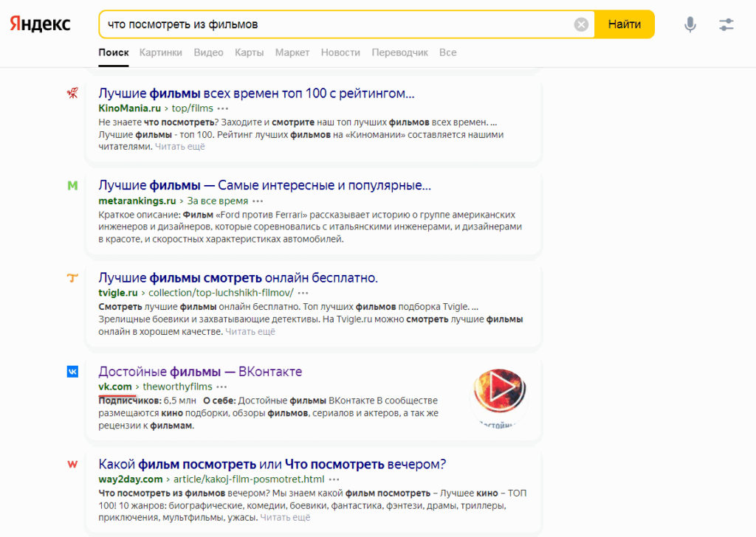Clear the search query with X icon
756x537 pixels.
click(x=581, y=24)
